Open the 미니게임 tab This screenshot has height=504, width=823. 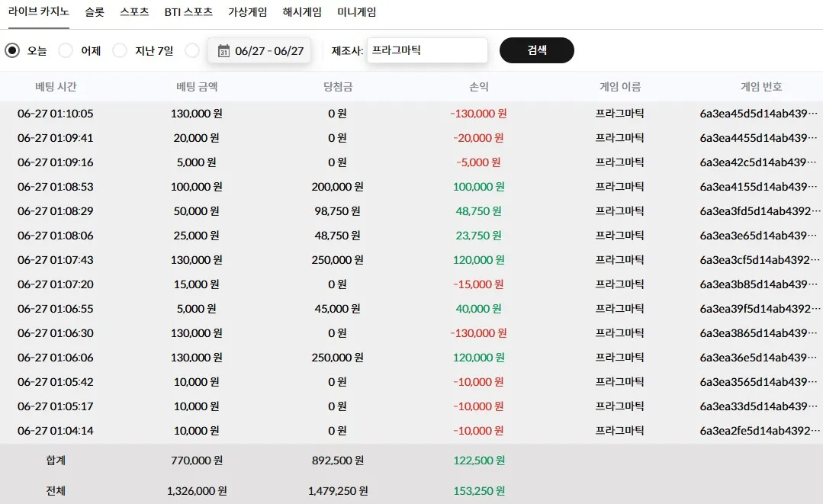coord(356,12)
